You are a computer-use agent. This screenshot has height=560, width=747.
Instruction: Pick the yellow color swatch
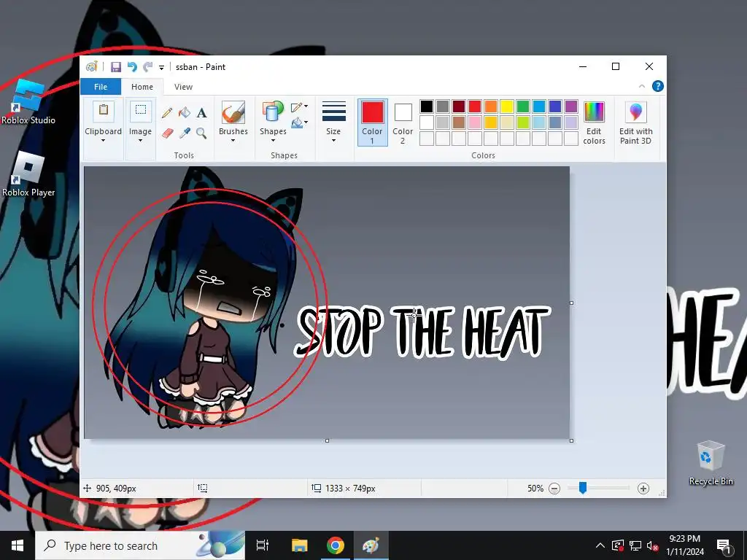(507, 106)
